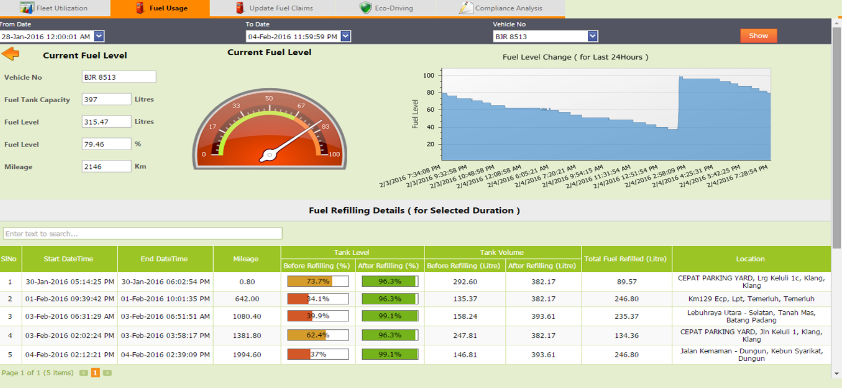Viewport: 847px width, 392px height.
Task: Select start time 04-Feb-2016 02:12:21 PM
Action: (x=69, y=355)
